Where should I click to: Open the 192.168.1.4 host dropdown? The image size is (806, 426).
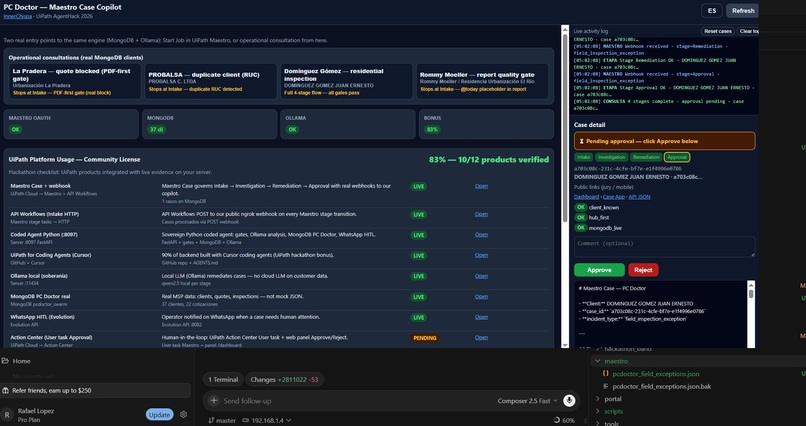[271, 420]
